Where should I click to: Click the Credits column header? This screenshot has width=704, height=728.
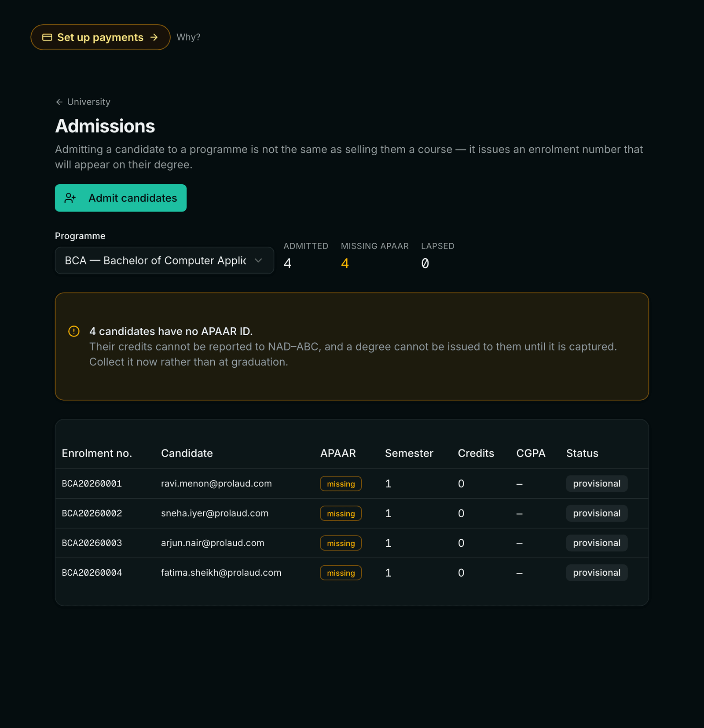476,454
